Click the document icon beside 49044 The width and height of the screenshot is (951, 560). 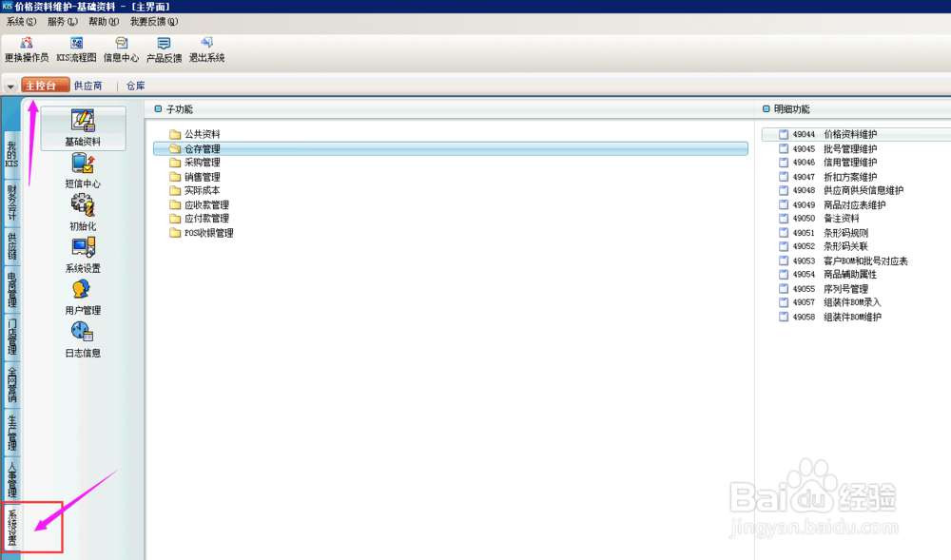click(784, 135)
